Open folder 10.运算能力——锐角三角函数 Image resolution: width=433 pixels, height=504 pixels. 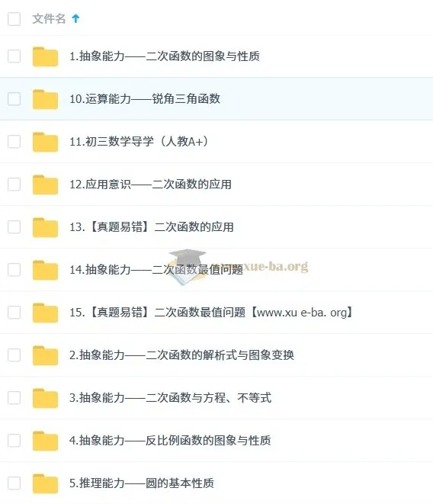tap(145, 98)
